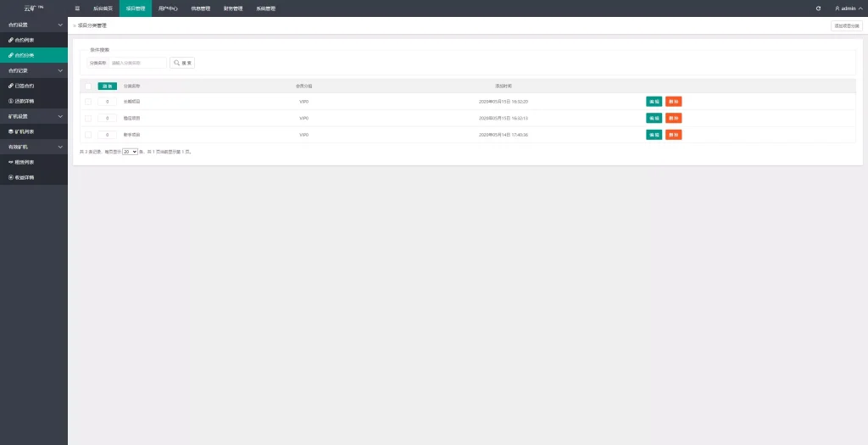Screen dimensions: 868x445
Task: Focus the 分类名称 search input field
Action: tap(137, 63)
